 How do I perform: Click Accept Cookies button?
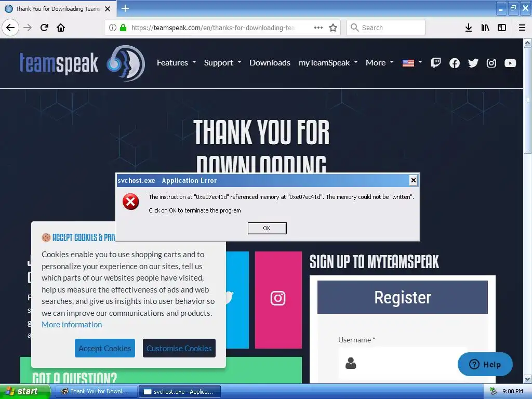coord(105,348)
